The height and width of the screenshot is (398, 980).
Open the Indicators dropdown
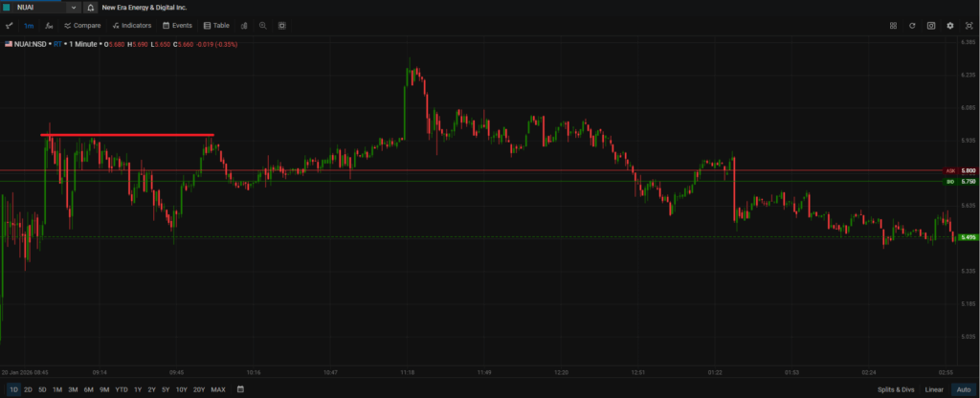pyautogui.click(x=131, y=26)
